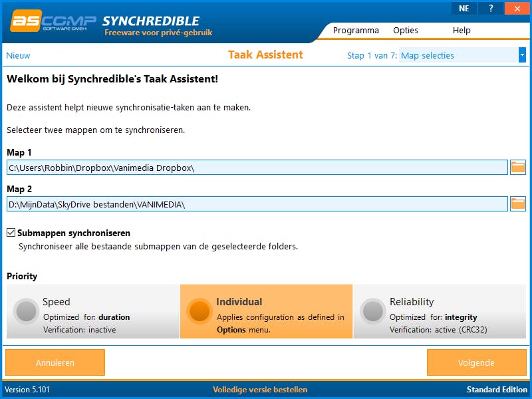Viewport: 532px width, 399px height.
Task: Open the Opties menu
Action: click(406, 30)
